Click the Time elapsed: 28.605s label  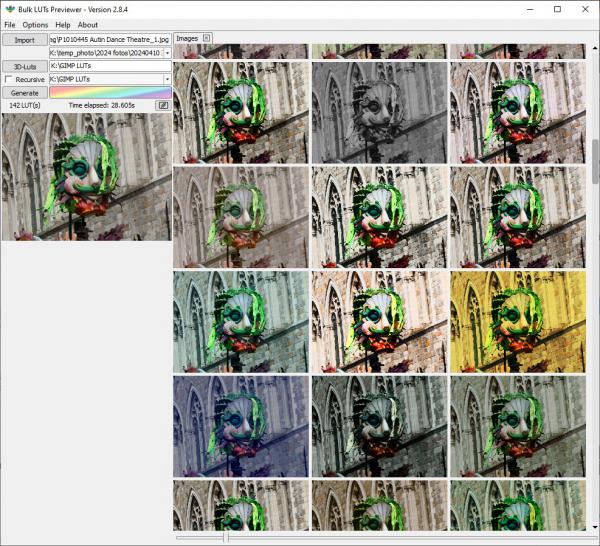pos(102,105)
